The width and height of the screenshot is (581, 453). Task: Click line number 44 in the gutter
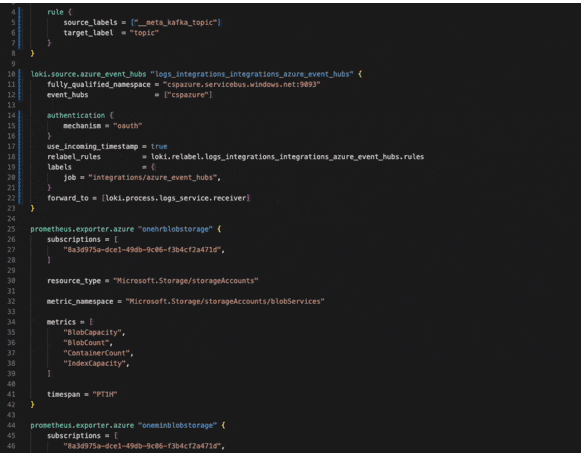click(11, 425)
